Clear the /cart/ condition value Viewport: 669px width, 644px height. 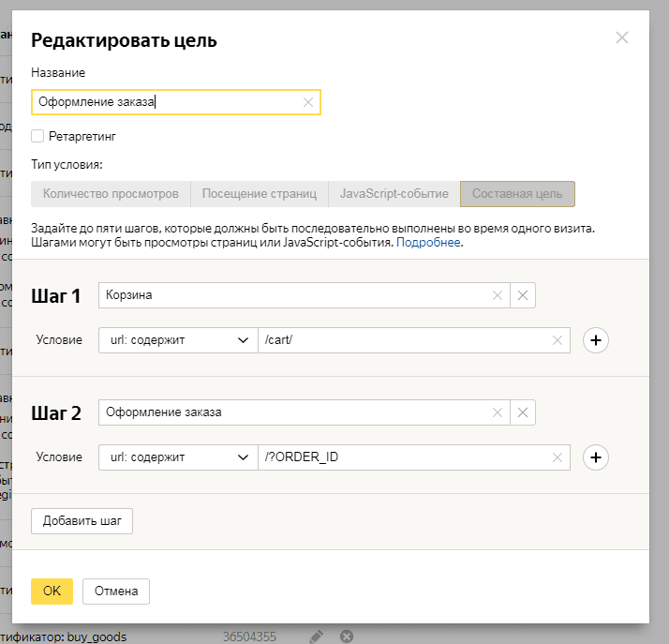(557, 340)
